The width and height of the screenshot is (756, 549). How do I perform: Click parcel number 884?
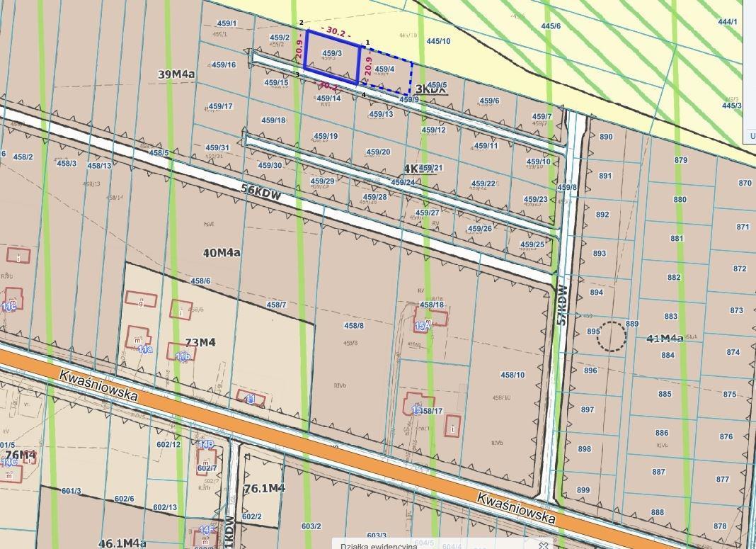tap(668, 355)
